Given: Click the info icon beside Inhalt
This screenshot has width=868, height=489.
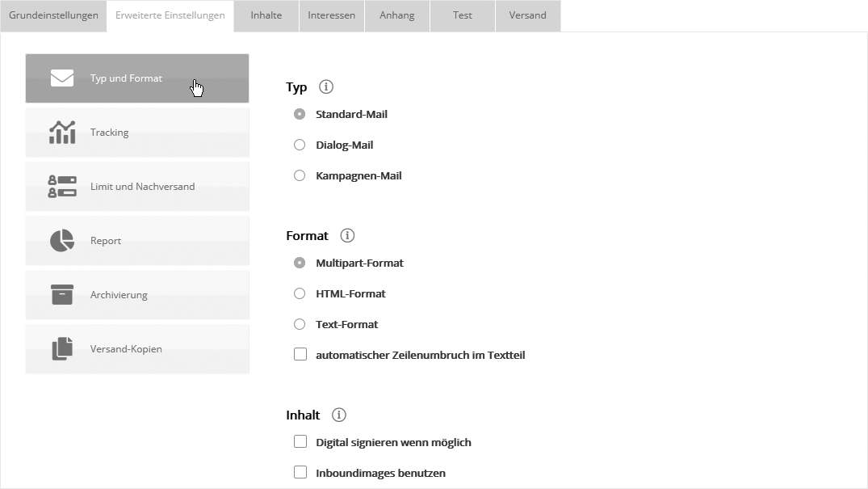Looking at the screenshot, I should [339, 415].
